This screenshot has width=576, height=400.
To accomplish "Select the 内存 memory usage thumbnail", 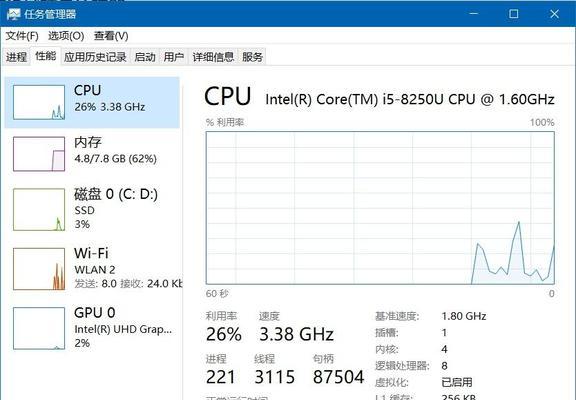I will point(39,154).
